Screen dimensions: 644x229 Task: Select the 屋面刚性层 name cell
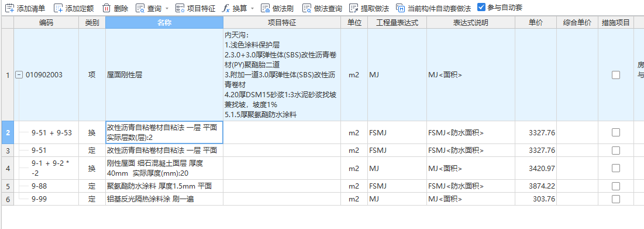point(164,75)
